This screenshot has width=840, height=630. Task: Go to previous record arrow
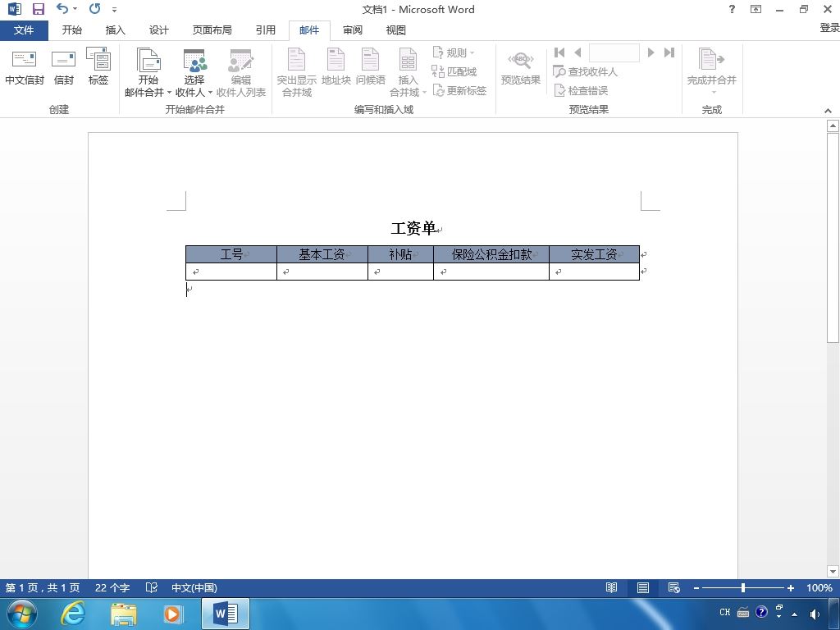(577, 52)
